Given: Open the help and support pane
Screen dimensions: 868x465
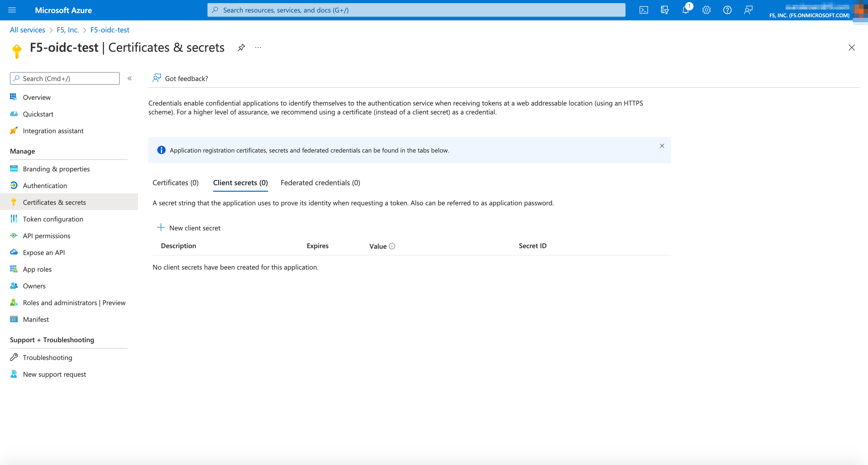Looking at the screenshot, I should [727, 10].
